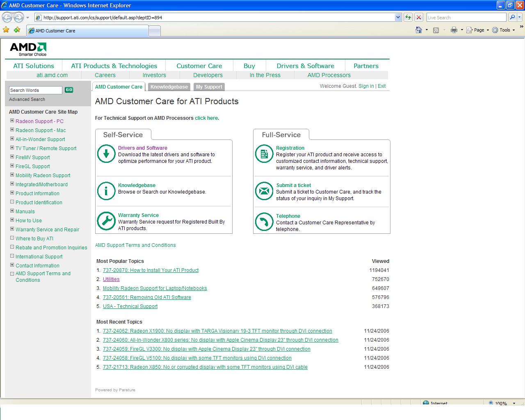Expand the Warranty Service and Repair node
The width and height of the screenshot is (525, 420).
[12, 229]
